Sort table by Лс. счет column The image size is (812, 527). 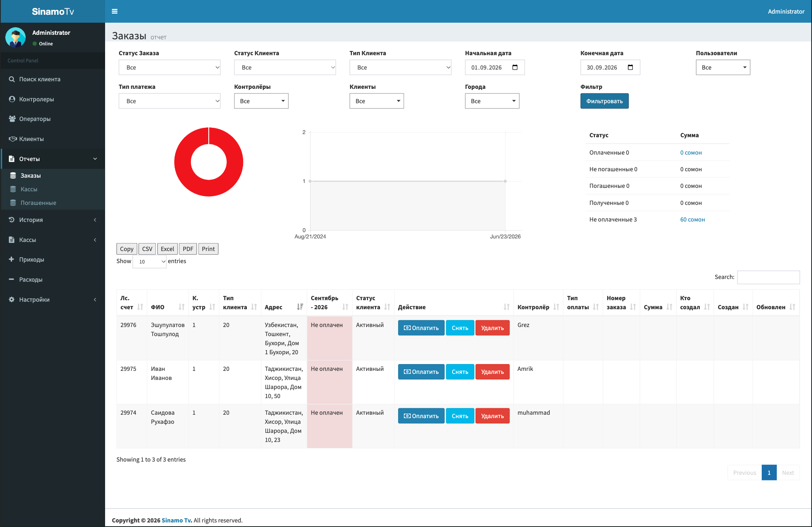132,303
